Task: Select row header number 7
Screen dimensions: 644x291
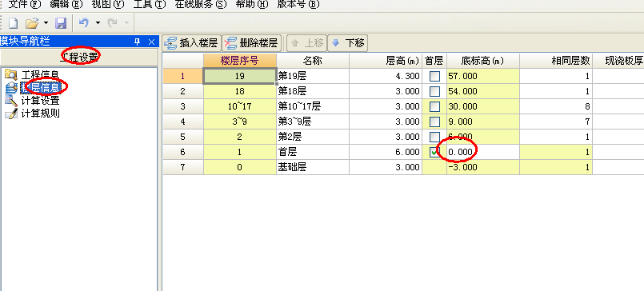Action: point(183,167)
